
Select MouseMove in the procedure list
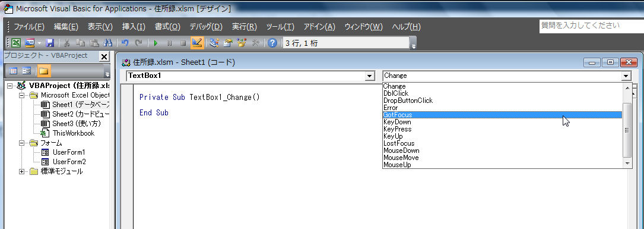502,158
